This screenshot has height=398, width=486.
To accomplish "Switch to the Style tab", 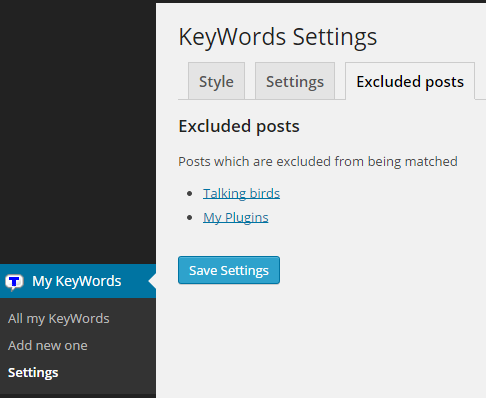I will pyautogui.click(x=216, y=81).
